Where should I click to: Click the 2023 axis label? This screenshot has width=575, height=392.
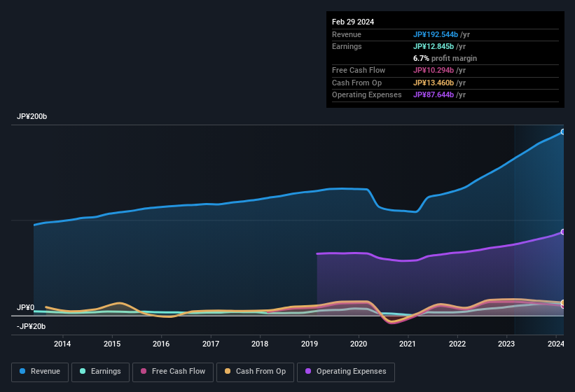[x=507, y=344]
